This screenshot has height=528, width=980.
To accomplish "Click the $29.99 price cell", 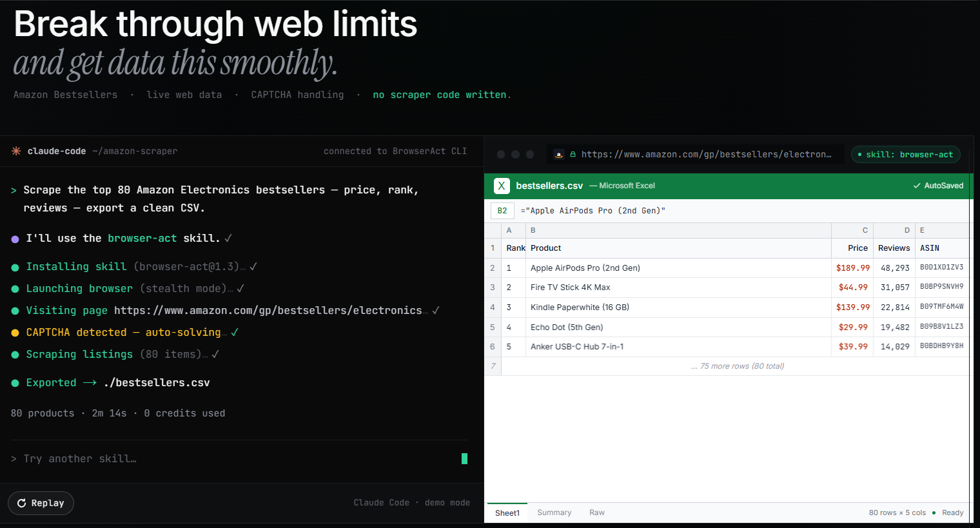I will [x=852, y=328].
